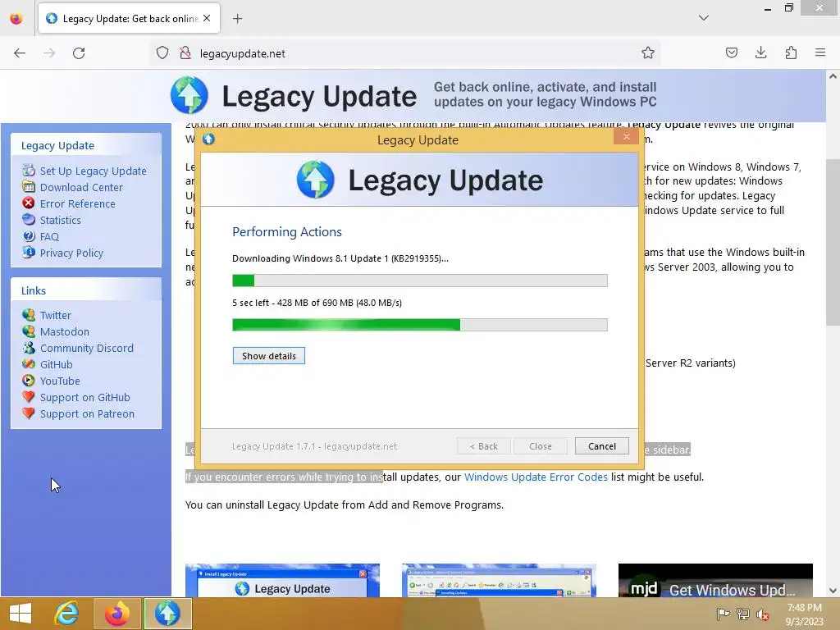Click the Privacy Policy info icon
This screenshot has height=630, width=840.
pos(29,253)
